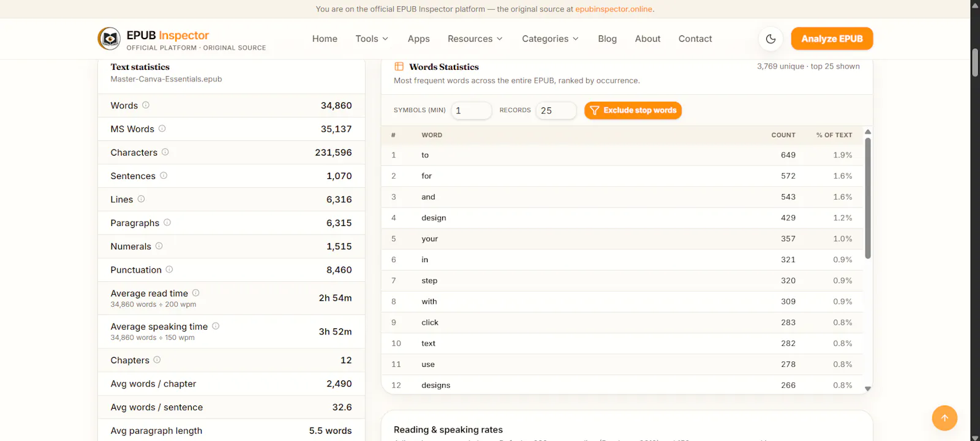This screenshot has height=441, width=980.
Task: Go to the Blog page
Action: [608, 39]
